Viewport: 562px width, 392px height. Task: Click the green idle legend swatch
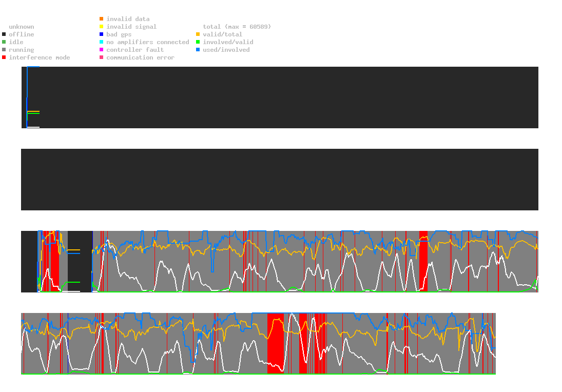[4, 42]
